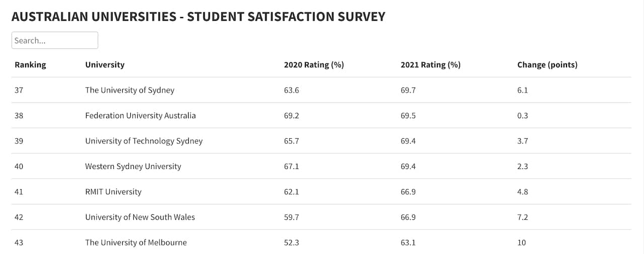The width and height of the screenshot is (644, 254).
Task: Click University of Technology Sydney name
Action: (x=143, y=141)
